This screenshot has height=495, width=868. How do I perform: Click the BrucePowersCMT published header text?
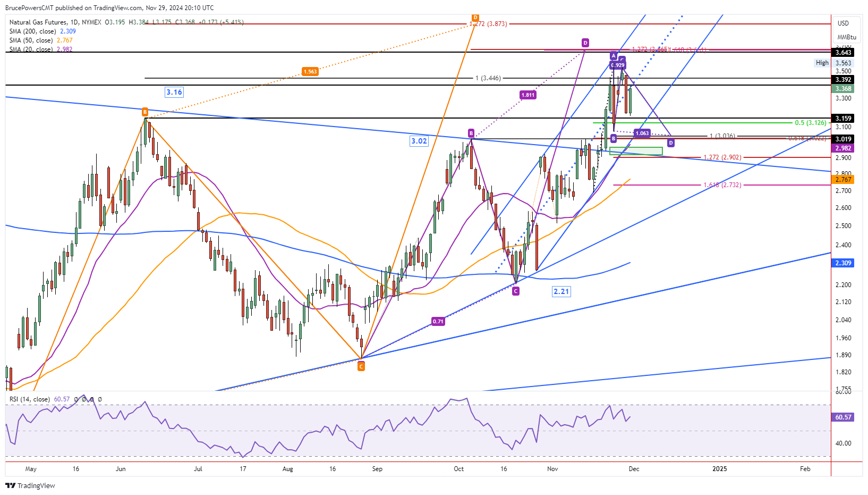point(109,8)
